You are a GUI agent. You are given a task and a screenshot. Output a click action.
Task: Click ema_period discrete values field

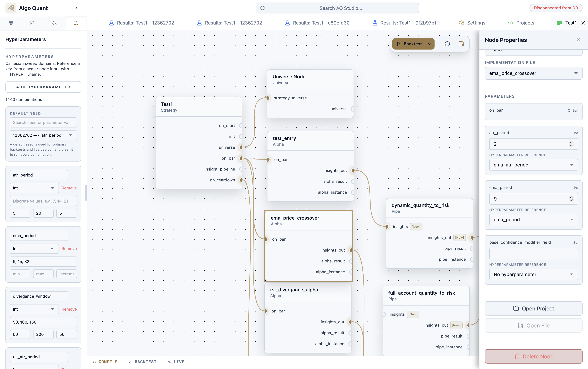[x=43, y=262]
